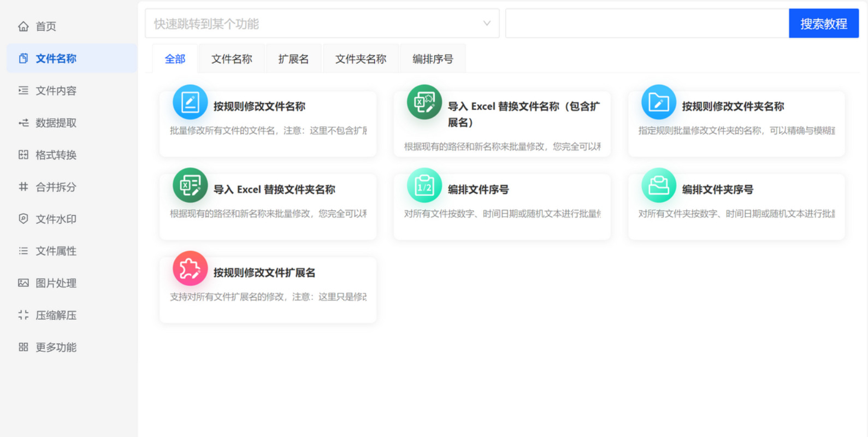Open the 按规则修改文件名称 card title
The width and height of the screenshot is (868, 437).
259,107
